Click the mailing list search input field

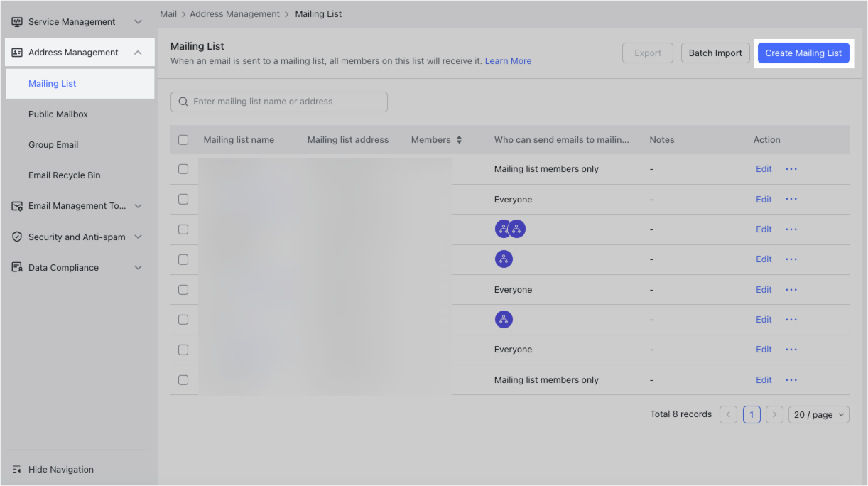tap(284, 102)
